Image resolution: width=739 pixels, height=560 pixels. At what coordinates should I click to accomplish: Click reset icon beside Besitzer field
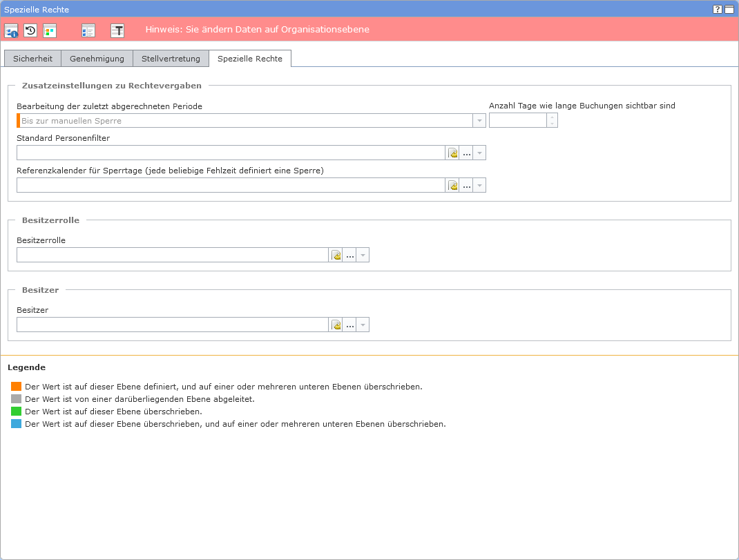336,325
